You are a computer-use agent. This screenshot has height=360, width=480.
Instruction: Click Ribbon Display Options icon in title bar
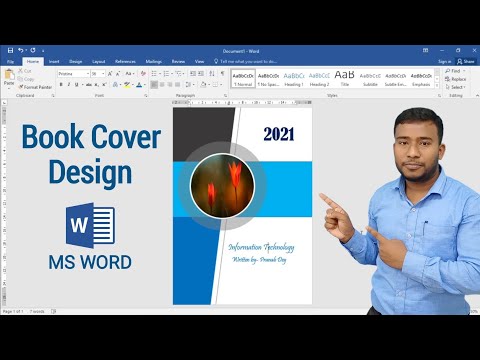[x=425, y=50]
